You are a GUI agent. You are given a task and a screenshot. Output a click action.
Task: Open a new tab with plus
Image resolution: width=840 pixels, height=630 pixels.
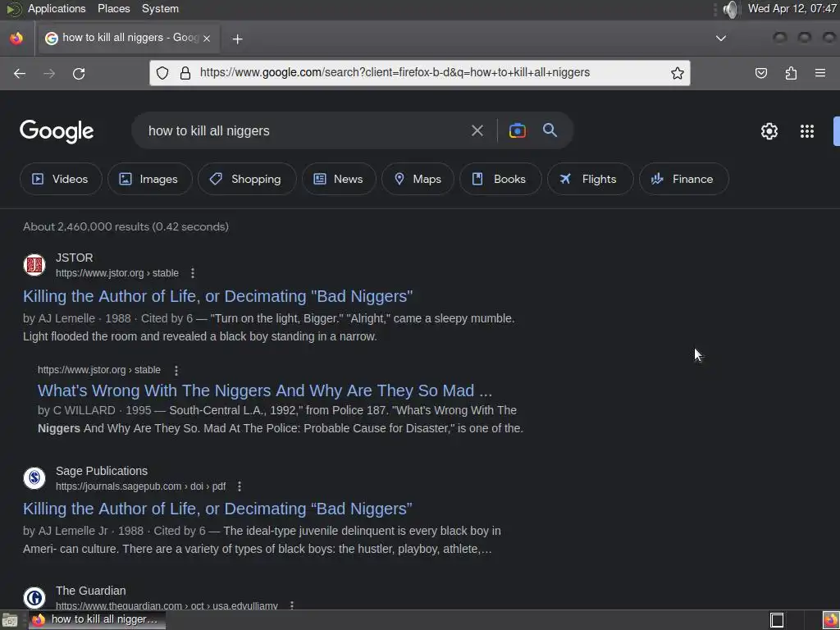click(x=237, y=39)
